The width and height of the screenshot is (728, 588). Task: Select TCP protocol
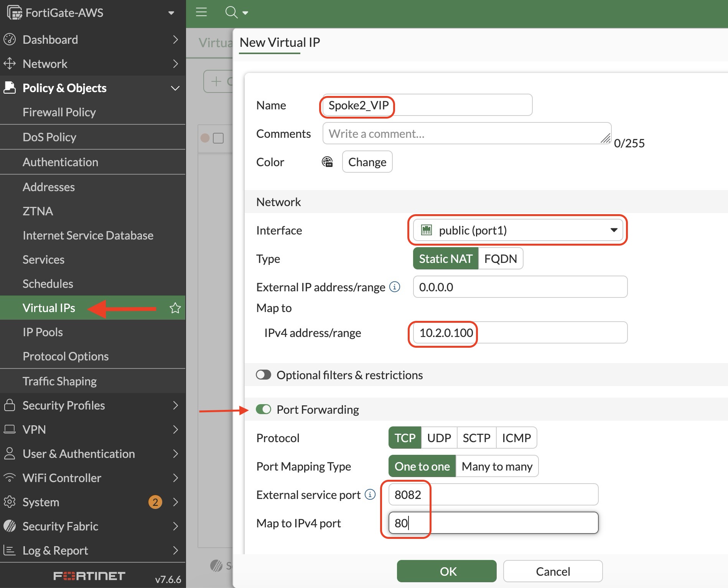tap(405, 438)
